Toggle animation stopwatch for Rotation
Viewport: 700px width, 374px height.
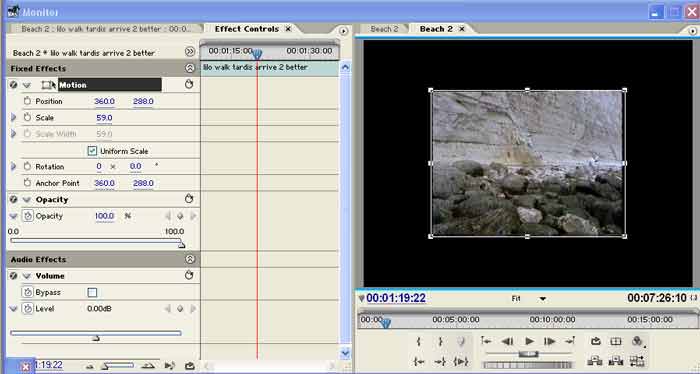point(27,166)
